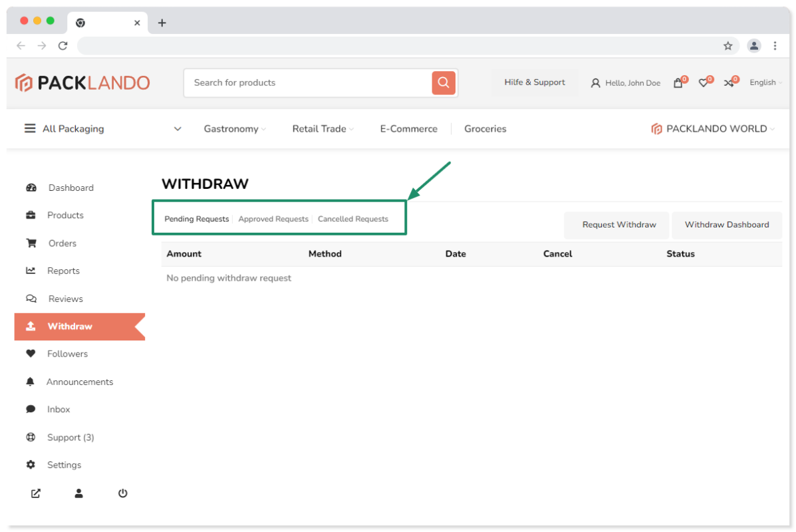Click the Withdraw upload icon in sidebar
This screenshot has height=532, width=796.
pyautogui.click(x=31, y=327)
